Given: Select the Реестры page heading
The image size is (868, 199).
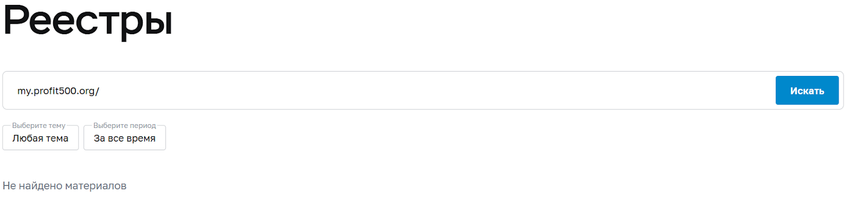Looking at the screenshot, I should click(88, 21).
